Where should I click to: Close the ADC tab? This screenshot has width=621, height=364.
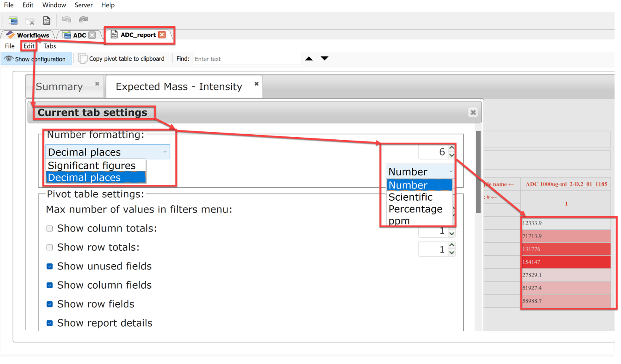pos(92,35)
